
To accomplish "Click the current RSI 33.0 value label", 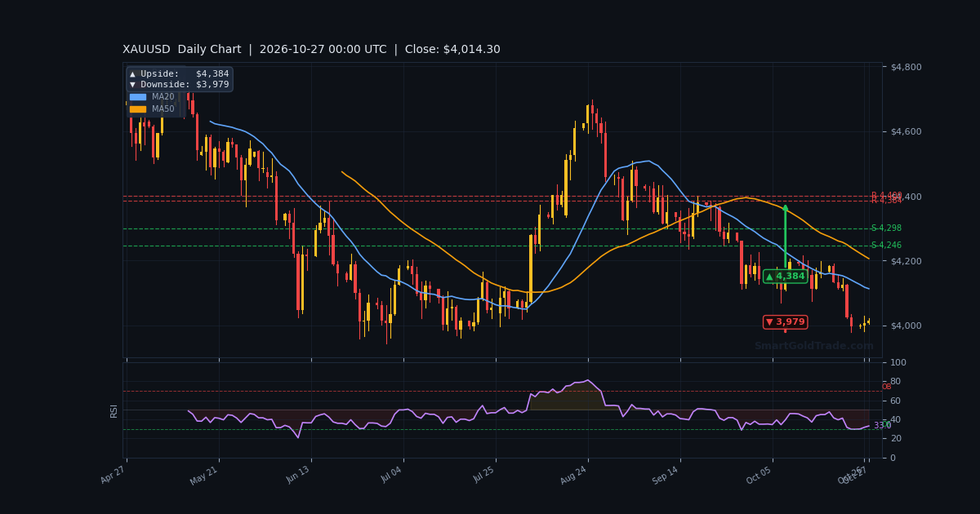I will click(x=882, y=426).
